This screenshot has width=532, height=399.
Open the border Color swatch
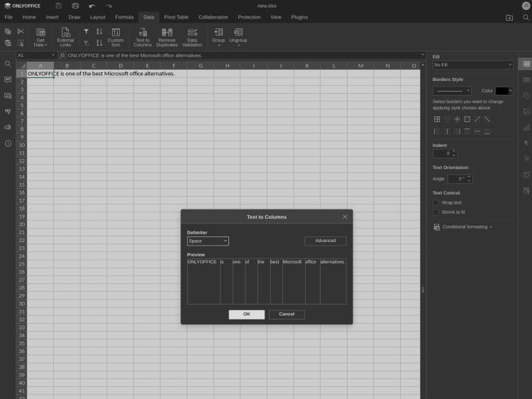(x=504, y=91)
